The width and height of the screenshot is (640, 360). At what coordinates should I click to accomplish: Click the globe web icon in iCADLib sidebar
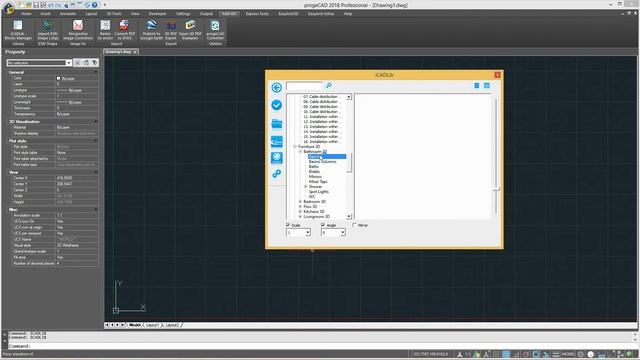pyautogui.click(x=277, y=158)
